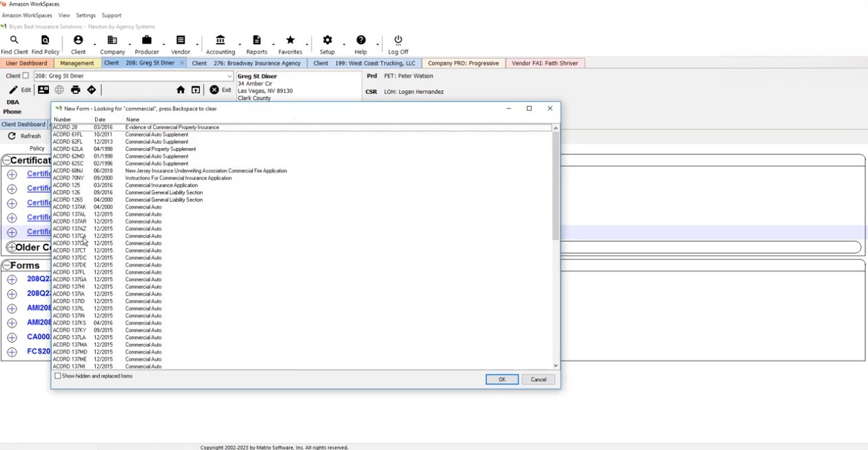The width and height of the screenshot is (868, 450).
Task: Open the Accounting module icon
Action: click(x=220, y=41)
